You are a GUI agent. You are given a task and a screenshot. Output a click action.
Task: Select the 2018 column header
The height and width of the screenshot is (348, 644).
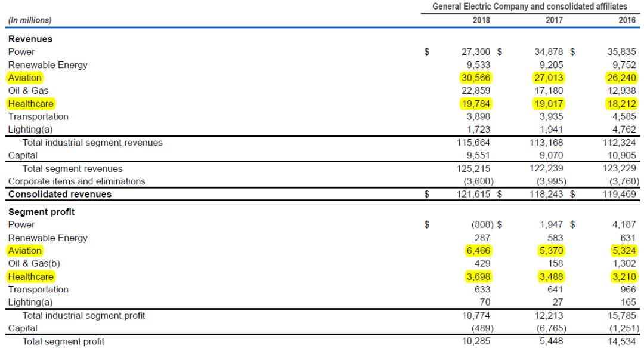click(x=481, y=20)
